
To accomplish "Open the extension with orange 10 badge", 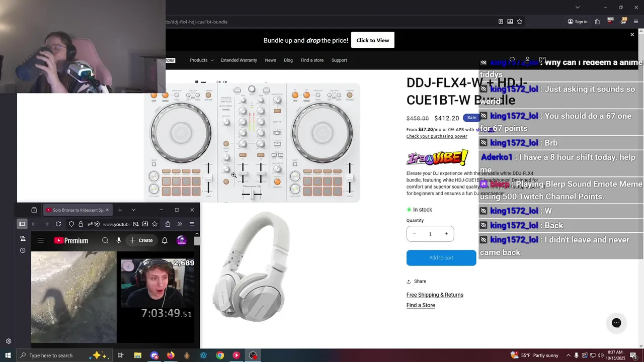I will pyautogui.click(x=623, y=21).
